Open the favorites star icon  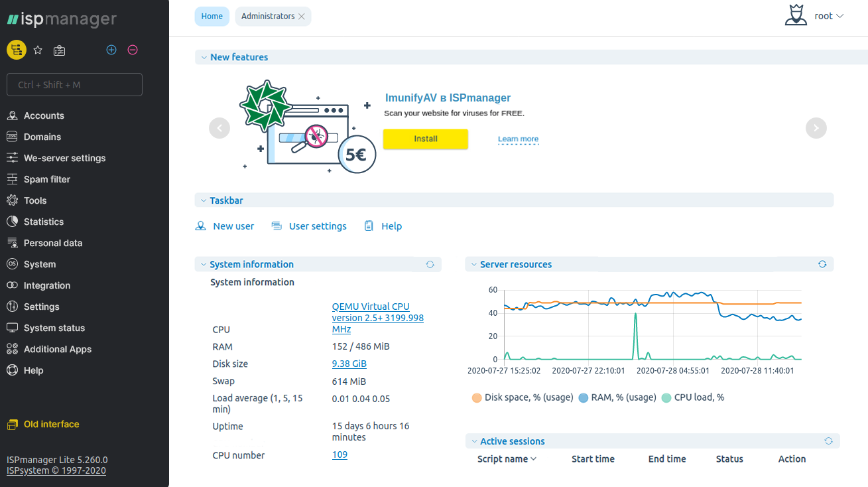pos(38,50)
